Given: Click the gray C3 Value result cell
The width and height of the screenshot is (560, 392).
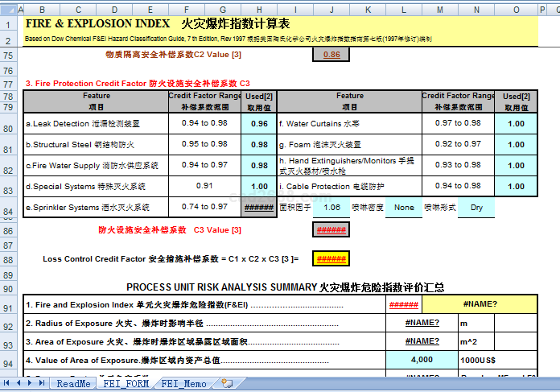Looking at the screenshot, I should point(331,229).
